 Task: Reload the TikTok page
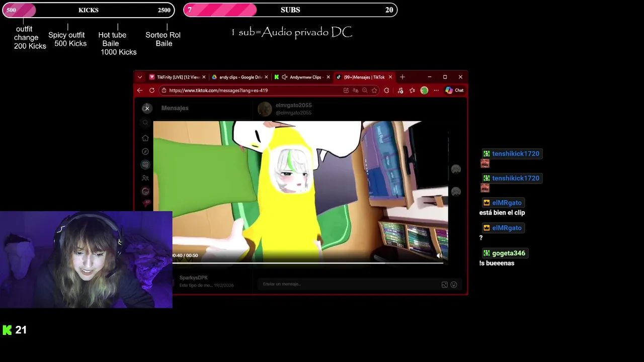(152, 90)
